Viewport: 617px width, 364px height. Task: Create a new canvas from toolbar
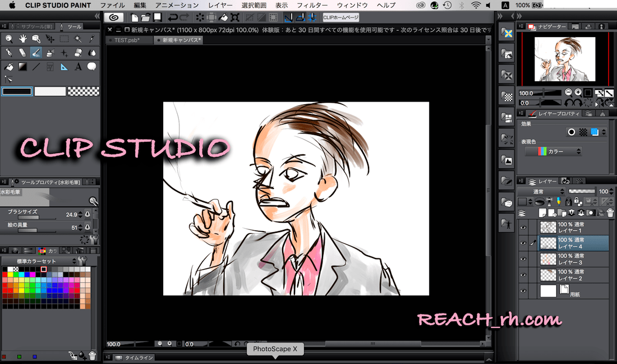coord(135,17)
